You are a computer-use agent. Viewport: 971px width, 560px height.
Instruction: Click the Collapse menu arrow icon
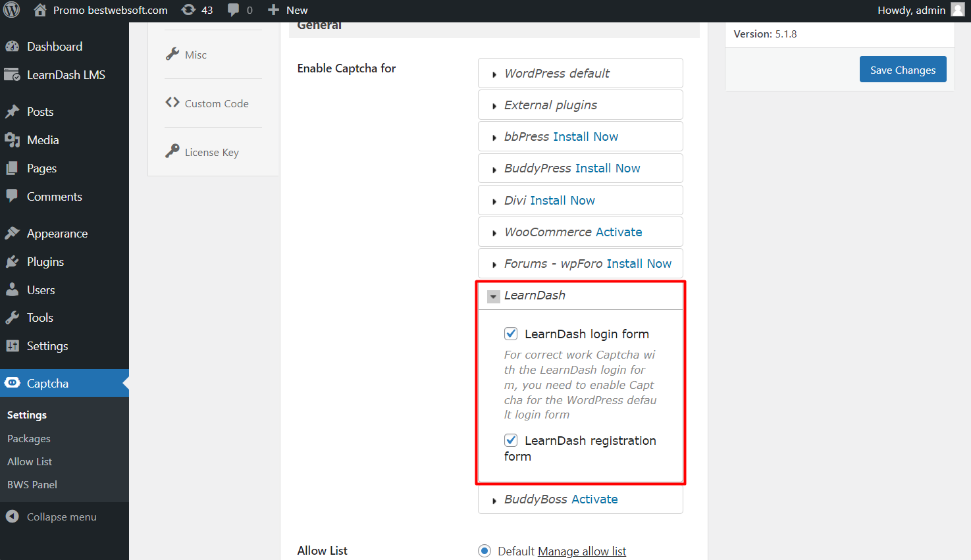[12, 517]
